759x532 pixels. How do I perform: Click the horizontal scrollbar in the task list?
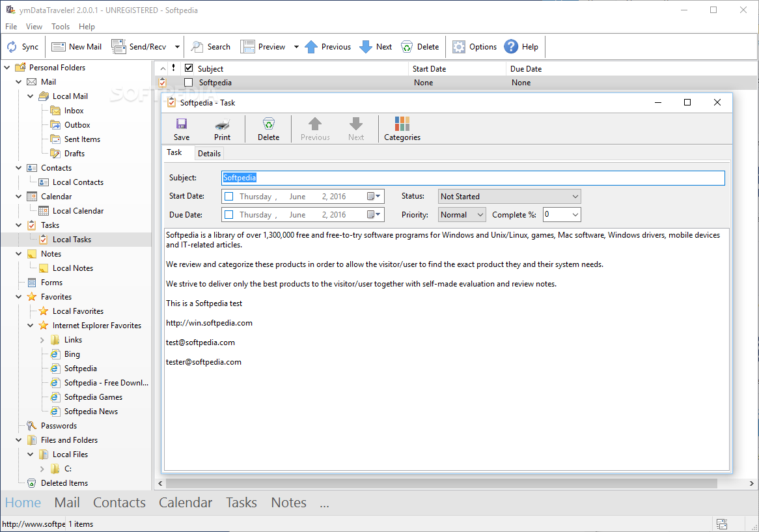click(x=441, y=483)
